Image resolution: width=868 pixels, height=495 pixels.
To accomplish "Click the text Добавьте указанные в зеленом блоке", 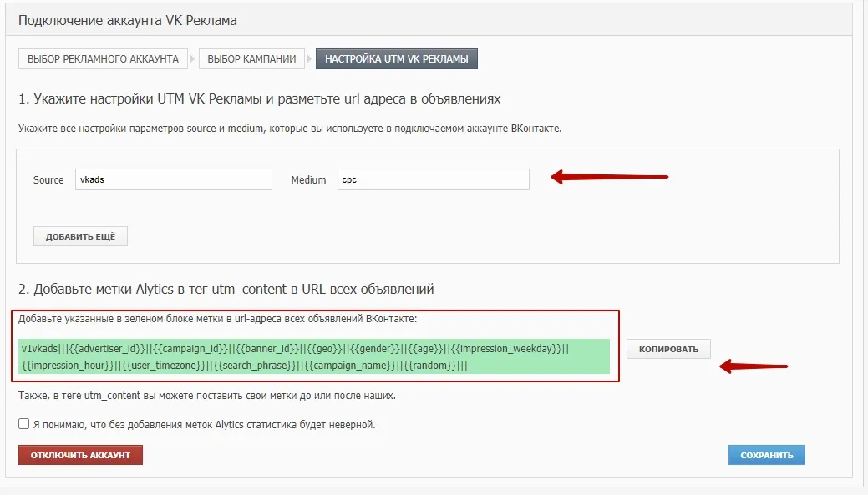I will point(217,319).
